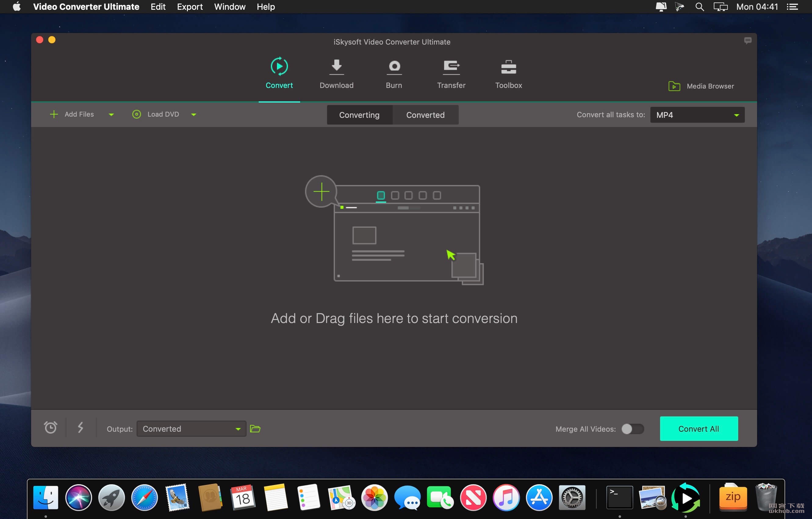Open the scheduler alarm clock icon
Viewport: 812px width, 519px height.
[51, 427]
